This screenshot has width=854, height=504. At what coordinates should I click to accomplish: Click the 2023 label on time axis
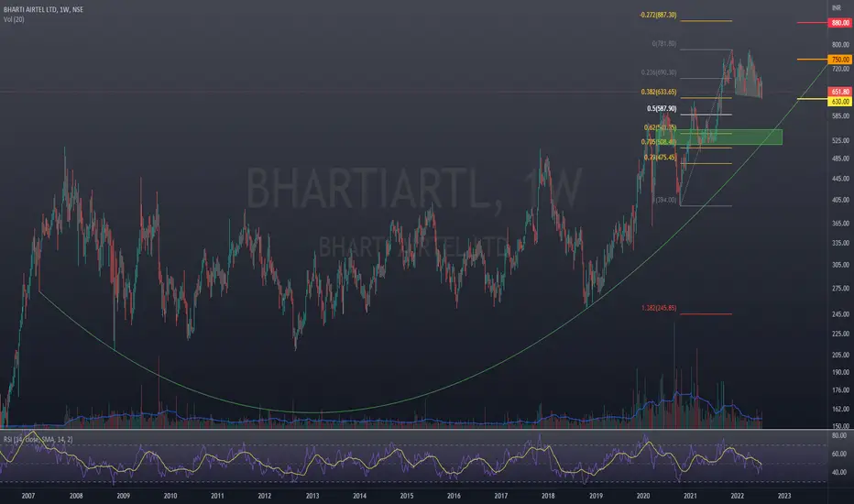coord(784,496)
